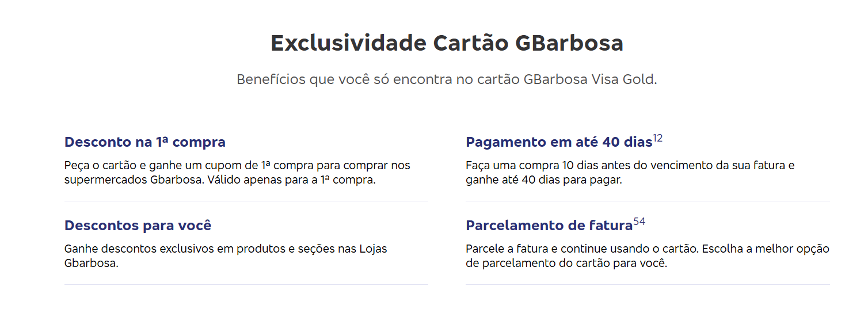This screenshot has height=309, width=868.
Task: Select the "Descontos para você" heading
Action: [x=138, y=226]
